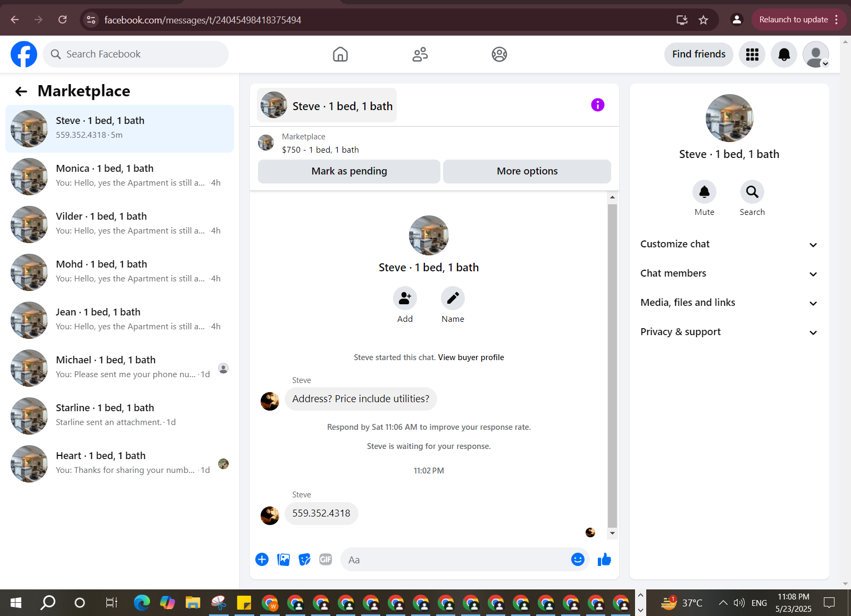This screenshot has width=851, height=616.
Task: Open Heart conversation
Action: (x=120, y=464)
